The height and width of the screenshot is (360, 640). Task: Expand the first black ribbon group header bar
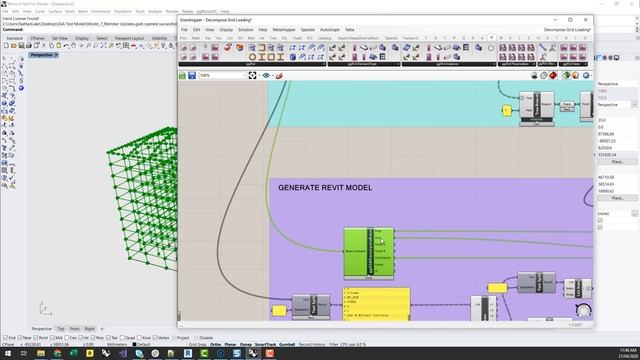coord(252,64)
